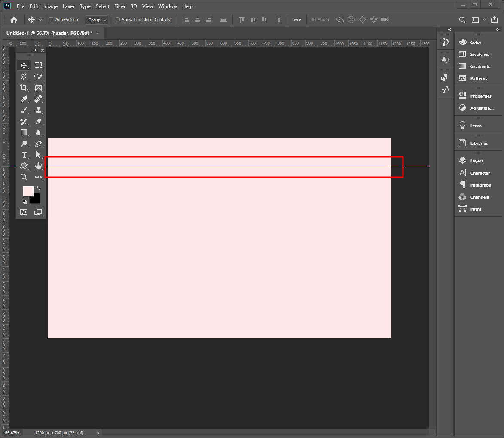Select the Gradient tool
Screen dimensions: 504x438
tap(24, 132)
